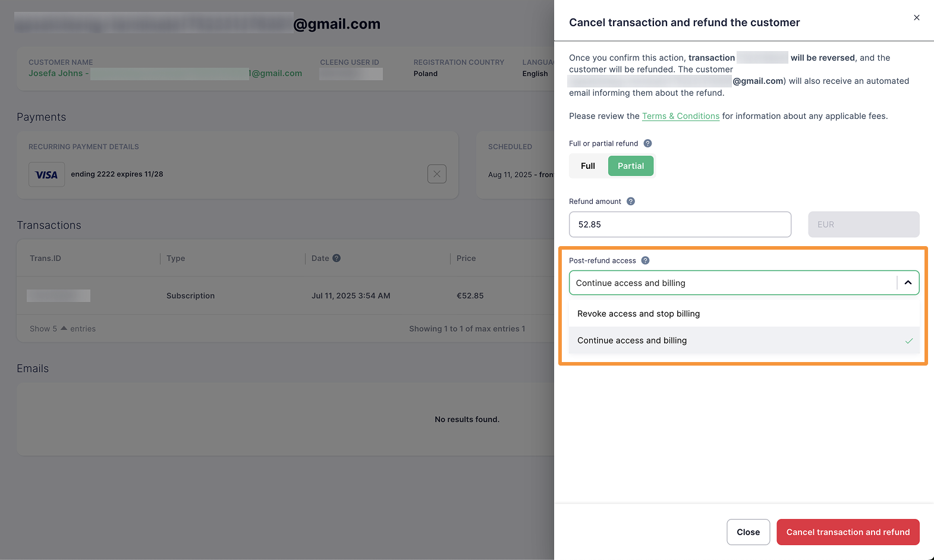Close the refund panel with the X icon
This screenshot has height=560, width=934.
[x=916, y=18]
